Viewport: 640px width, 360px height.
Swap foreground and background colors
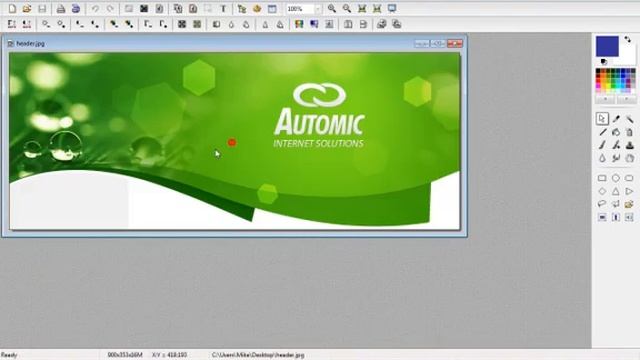click(628, 40)
